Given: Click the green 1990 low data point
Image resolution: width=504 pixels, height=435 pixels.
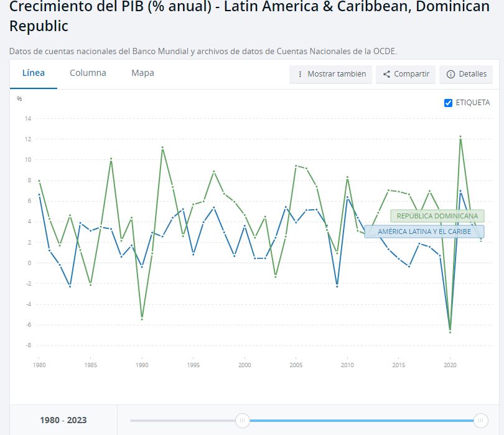Looking at the screenshot, I should coord(142,319).
